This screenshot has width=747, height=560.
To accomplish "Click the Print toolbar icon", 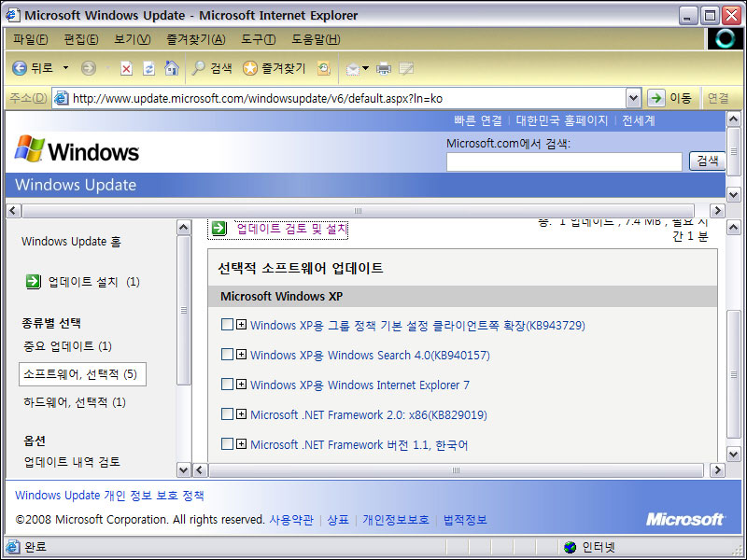I will [x=384, y=69].
